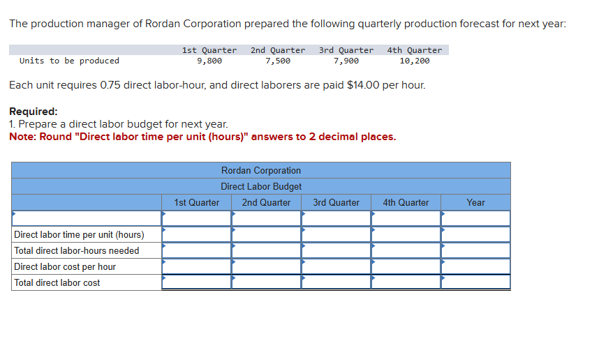Viewport: 599px width, 364px height.
Task: Click 3rd Quarter cell for Total direct labor-hours needed
Action: pos(337,250)
